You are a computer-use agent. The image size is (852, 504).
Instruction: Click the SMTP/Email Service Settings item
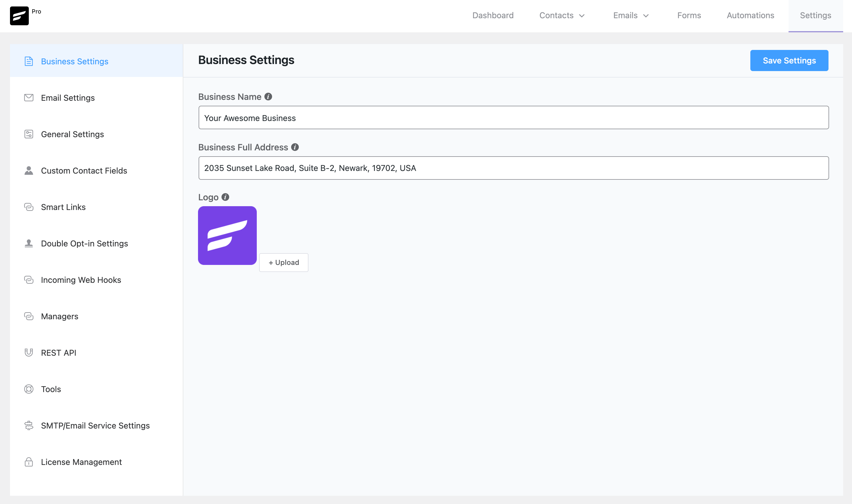(95, 425)
